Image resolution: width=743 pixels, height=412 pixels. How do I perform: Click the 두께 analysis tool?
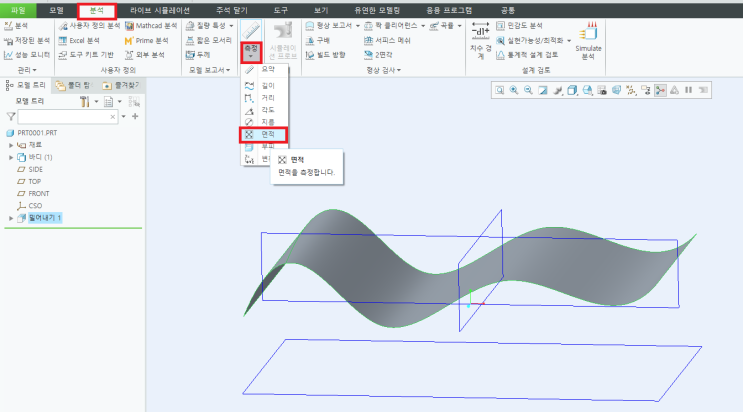point(198,55)
